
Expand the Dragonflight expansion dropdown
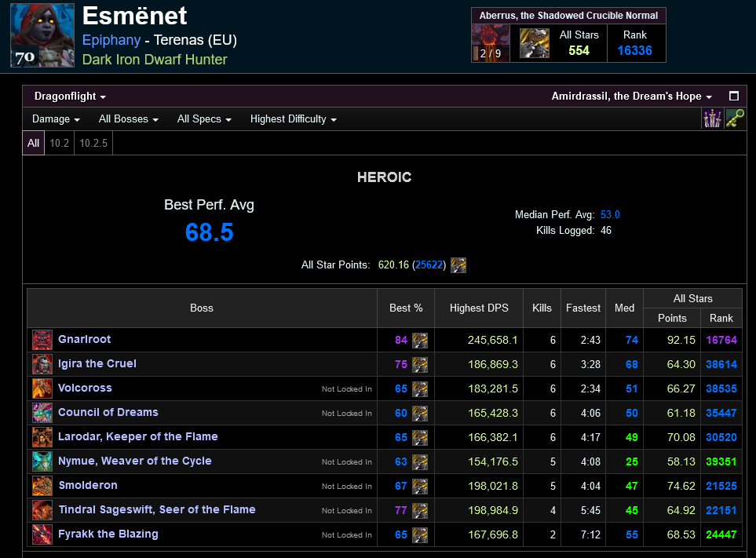(x=70, y=97)
